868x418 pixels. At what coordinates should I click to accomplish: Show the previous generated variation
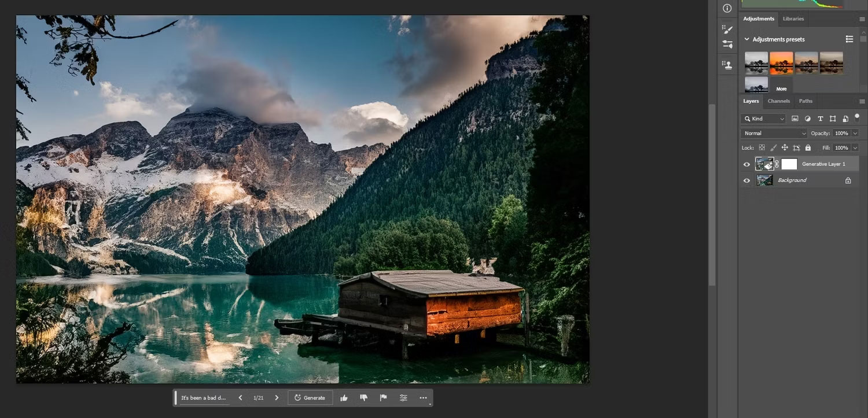tap(240, 398)
